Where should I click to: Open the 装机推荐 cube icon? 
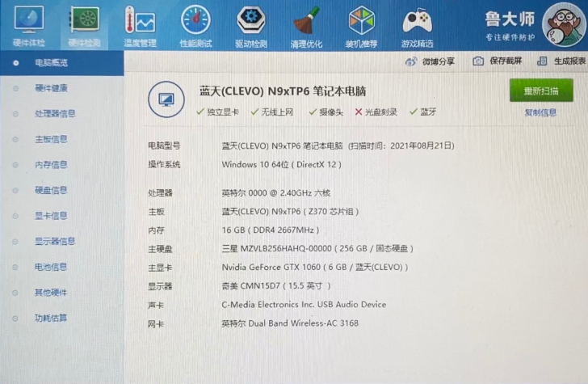click(361, 20)
